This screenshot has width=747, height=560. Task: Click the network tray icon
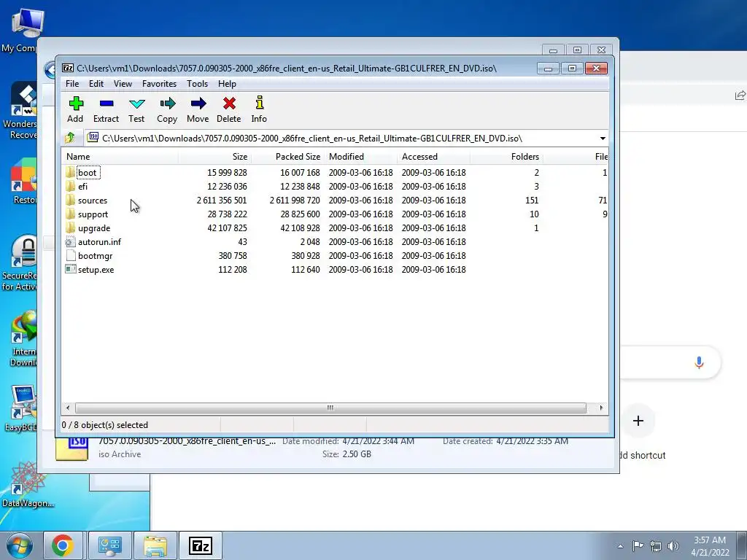point(656,546)
